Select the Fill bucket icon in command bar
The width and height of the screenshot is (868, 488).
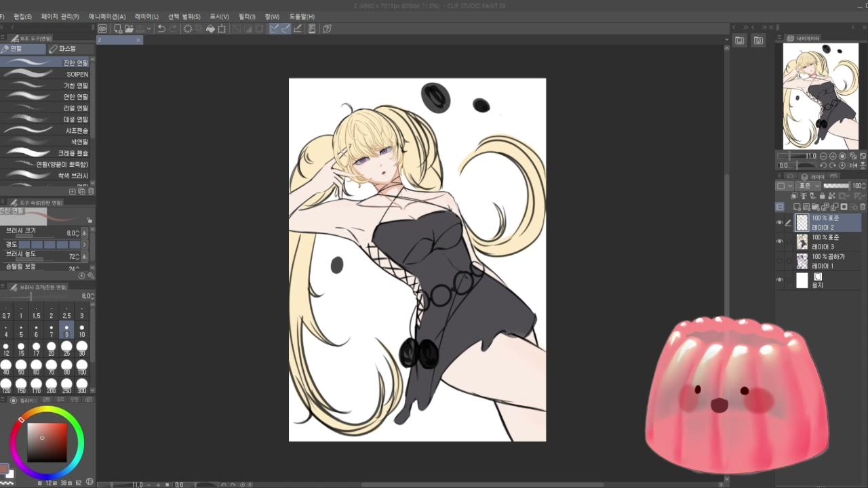tap(210, 28)
